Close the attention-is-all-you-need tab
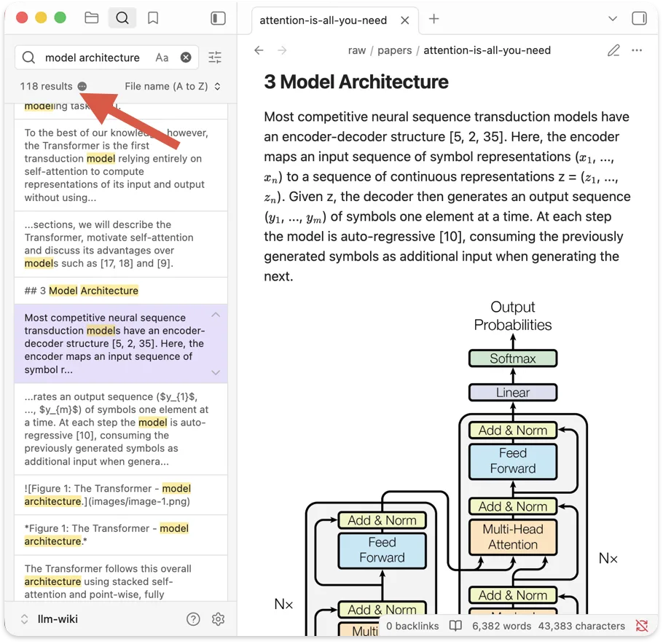The width and height of the screenshot is (663, 644). click(404, 20)
